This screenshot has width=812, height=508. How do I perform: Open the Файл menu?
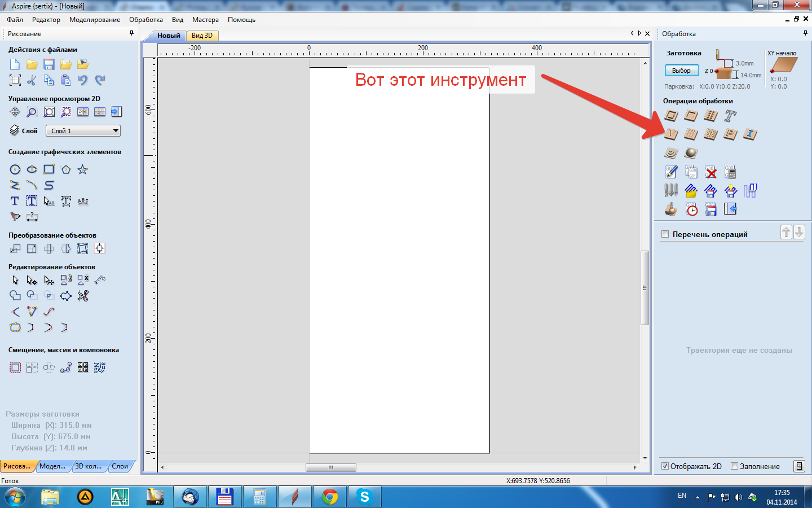(15, 20)
